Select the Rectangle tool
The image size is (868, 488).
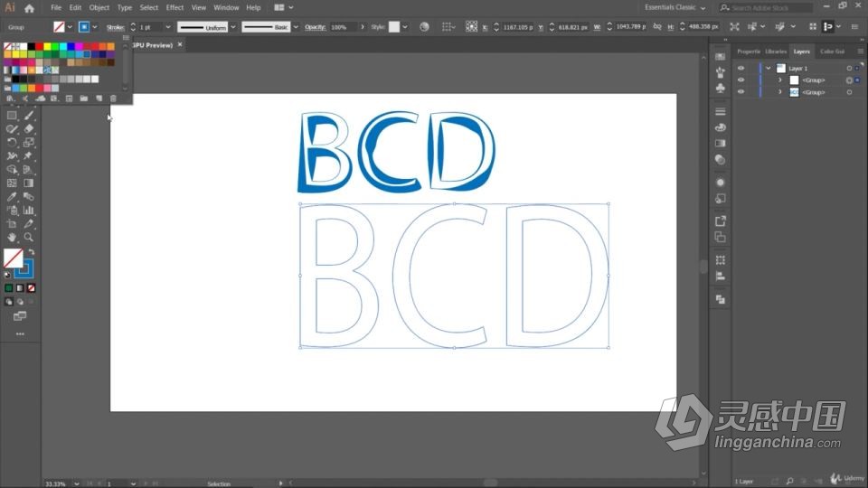pos(12,115)
